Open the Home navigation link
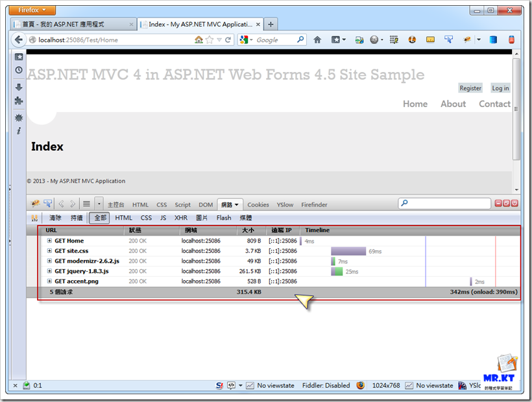 point(415,104)
